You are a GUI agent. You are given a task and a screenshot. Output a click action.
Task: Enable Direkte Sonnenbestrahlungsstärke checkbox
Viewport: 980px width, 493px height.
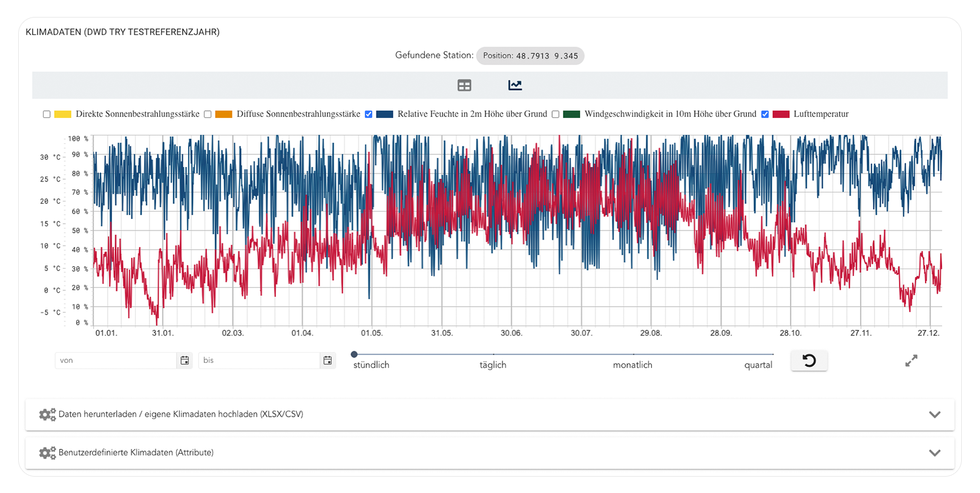(47, 114)
